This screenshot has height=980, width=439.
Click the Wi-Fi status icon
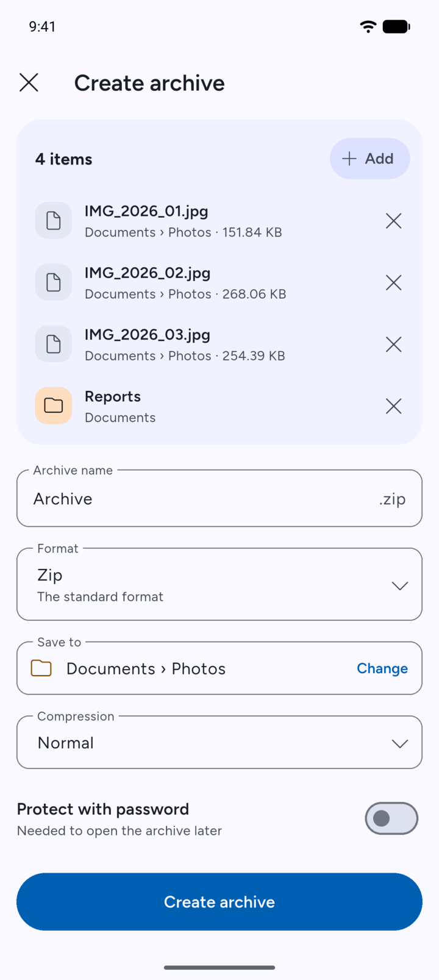[x=368, y=26]
